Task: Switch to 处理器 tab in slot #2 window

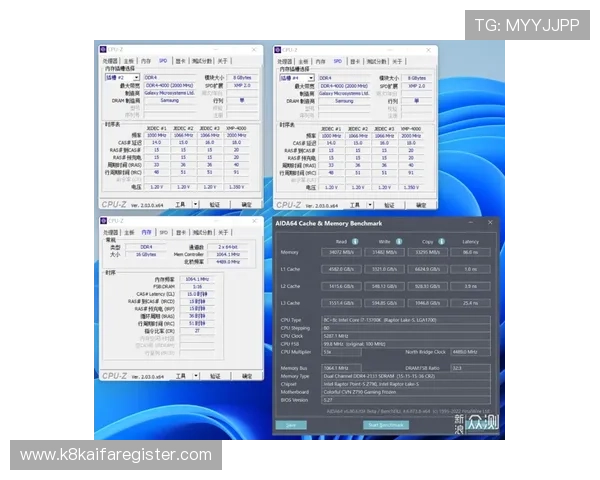Action: pyautogui.click(x=108, y=60)
